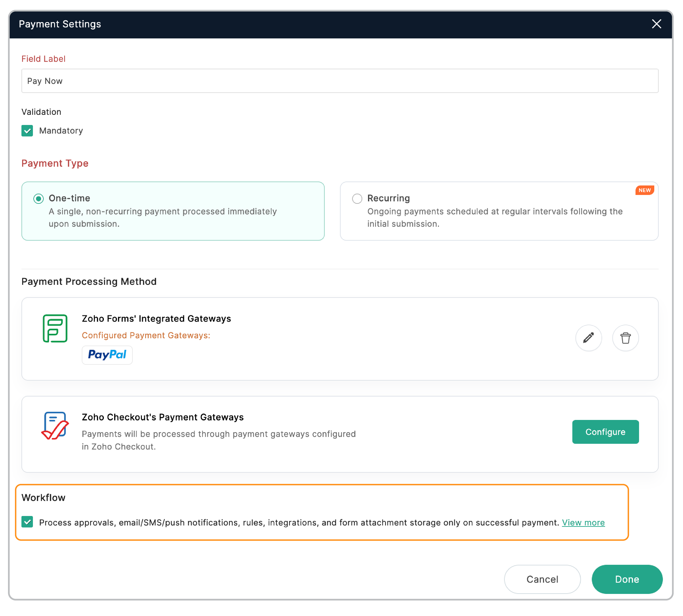683x616 pixels.
Task: Select the Recurring payment radio button
Action: (357, 198)
